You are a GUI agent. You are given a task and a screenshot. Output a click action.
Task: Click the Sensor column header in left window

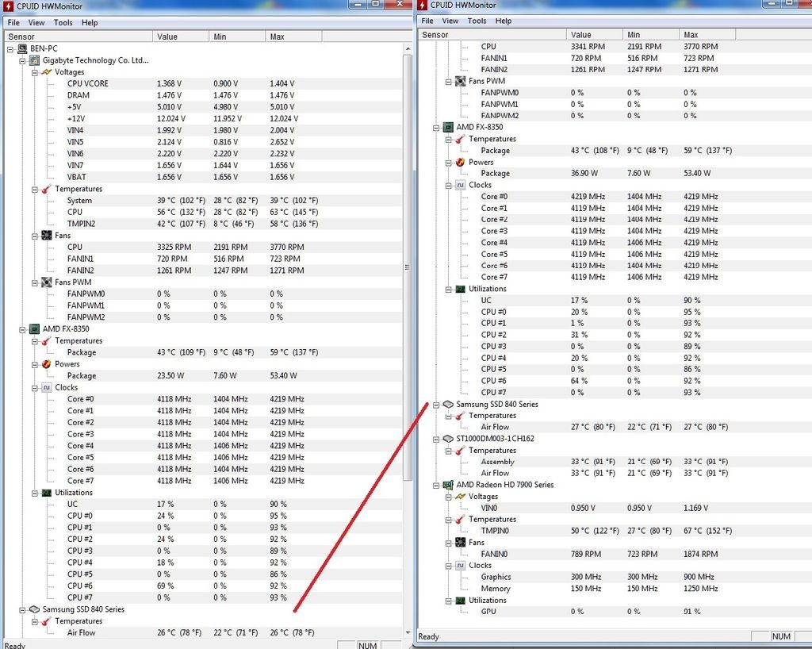click(79, 36)
